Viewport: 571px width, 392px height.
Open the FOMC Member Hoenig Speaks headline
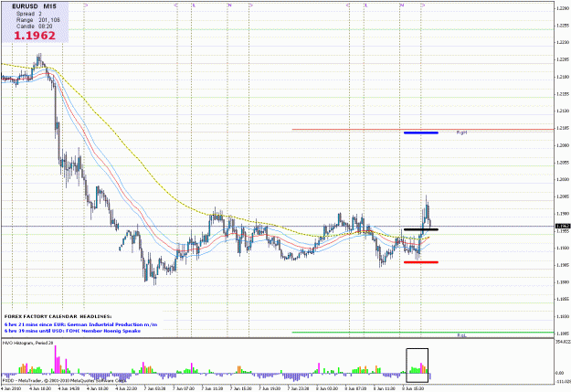pyautogui.click(x=72, y=331)
